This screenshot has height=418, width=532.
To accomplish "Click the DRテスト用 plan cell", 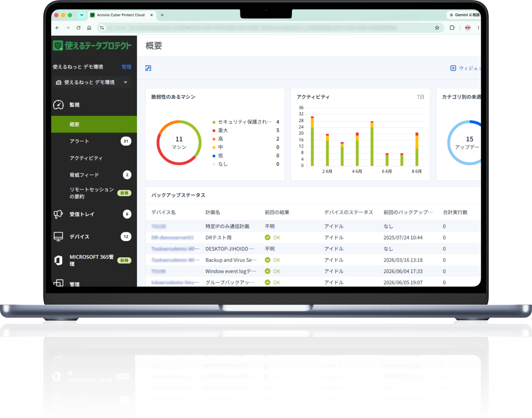I will point(218,238).
